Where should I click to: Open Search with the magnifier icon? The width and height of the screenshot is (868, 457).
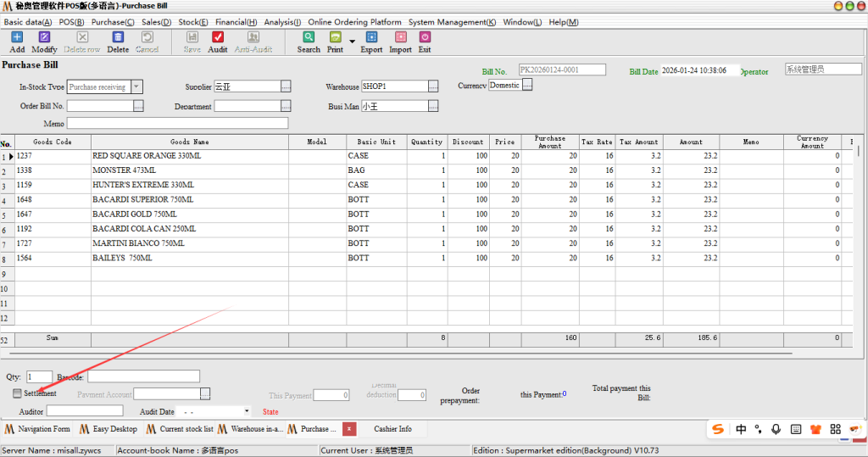[x=309, y=37]
